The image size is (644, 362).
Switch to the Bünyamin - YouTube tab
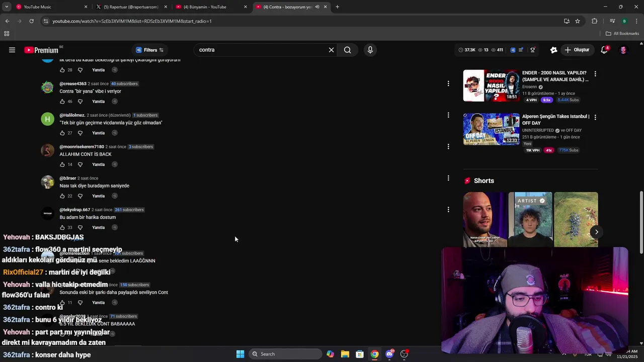point(211,7)
